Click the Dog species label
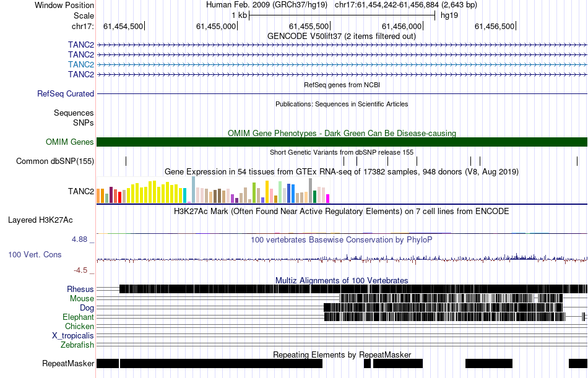This screenshot has height=378, width=588. click(87, 308)
